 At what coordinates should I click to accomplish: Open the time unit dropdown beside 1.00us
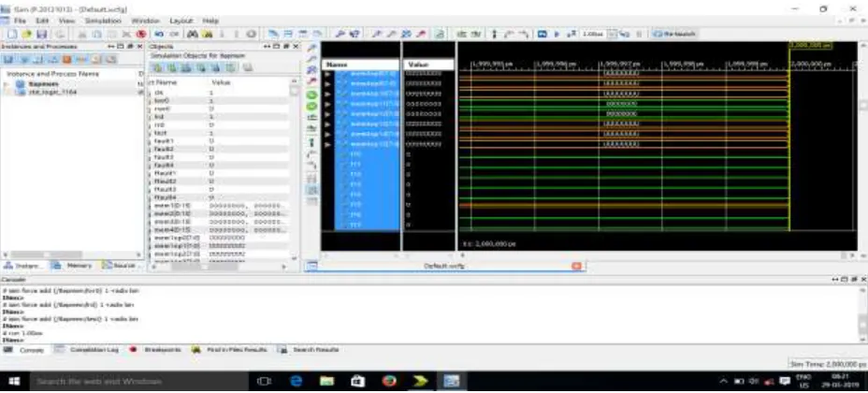pyautogui.click(x=613, y=34)
